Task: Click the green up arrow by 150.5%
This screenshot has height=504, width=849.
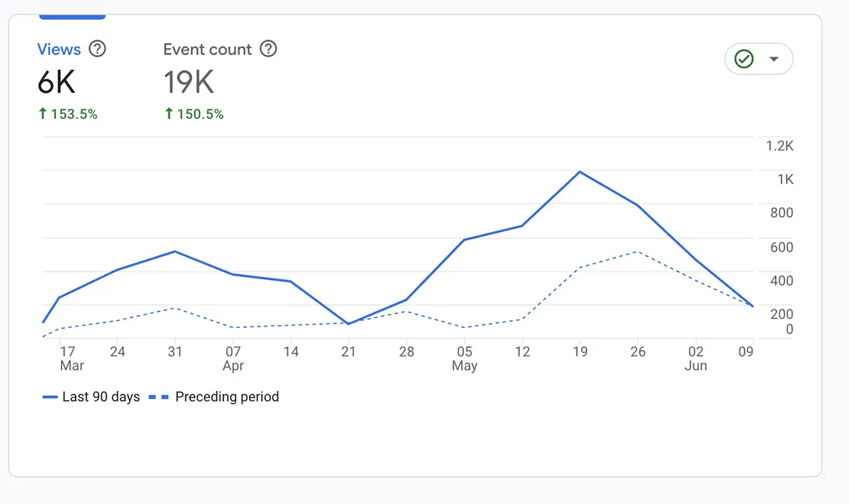Action: pyautogui.click(x=169, y=114)
